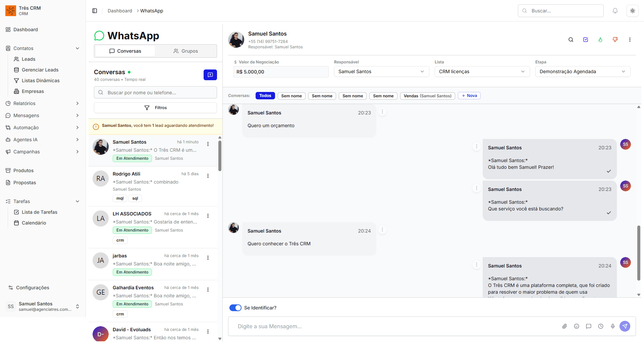Expand the Lista dropdown CRM licenças
Viewport: 644px width, 344px height.
tap(482, 71)
